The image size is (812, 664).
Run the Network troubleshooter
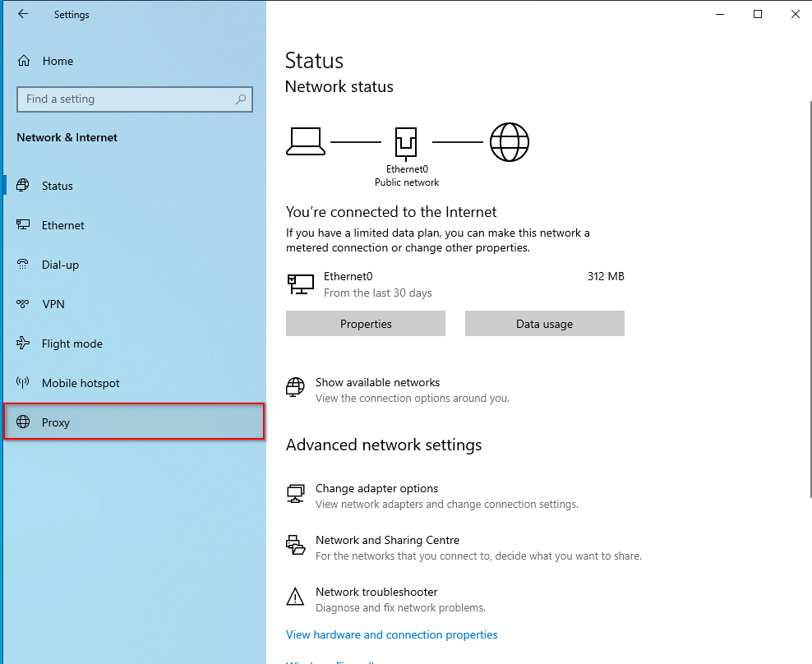[x=376, y=593]
